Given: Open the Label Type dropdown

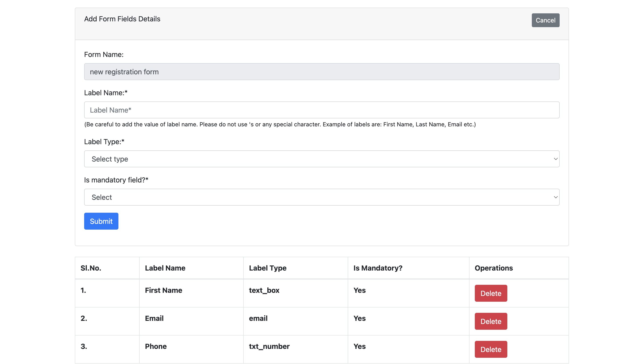Looking at the screenshot, I should coord(322,159).
